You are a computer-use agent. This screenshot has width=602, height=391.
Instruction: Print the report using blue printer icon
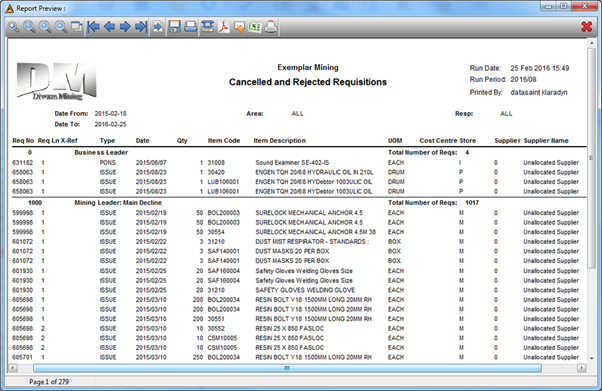coord(190,27)
